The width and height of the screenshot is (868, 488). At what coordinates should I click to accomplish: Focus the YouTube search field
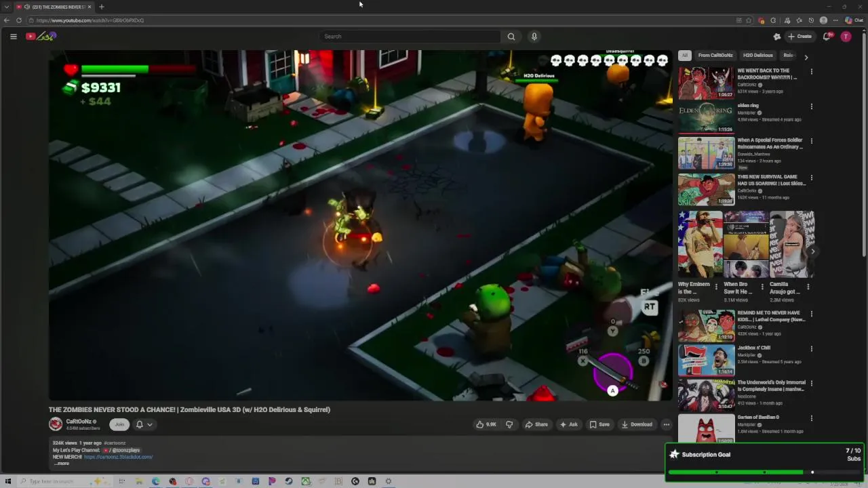point(410,37)
